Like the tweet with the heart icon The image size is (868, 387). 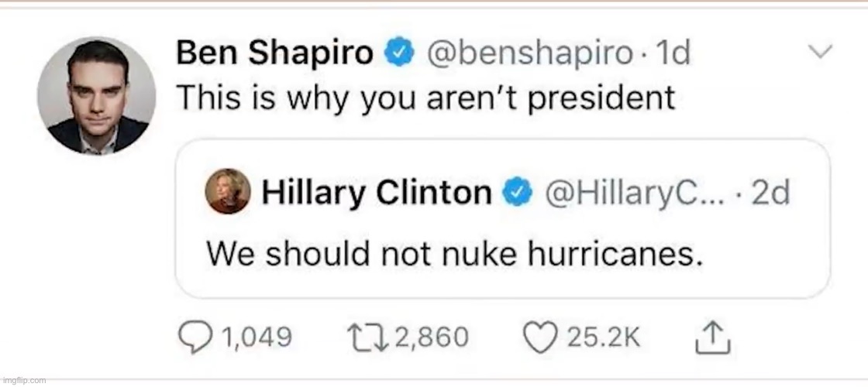click(542, 337)
